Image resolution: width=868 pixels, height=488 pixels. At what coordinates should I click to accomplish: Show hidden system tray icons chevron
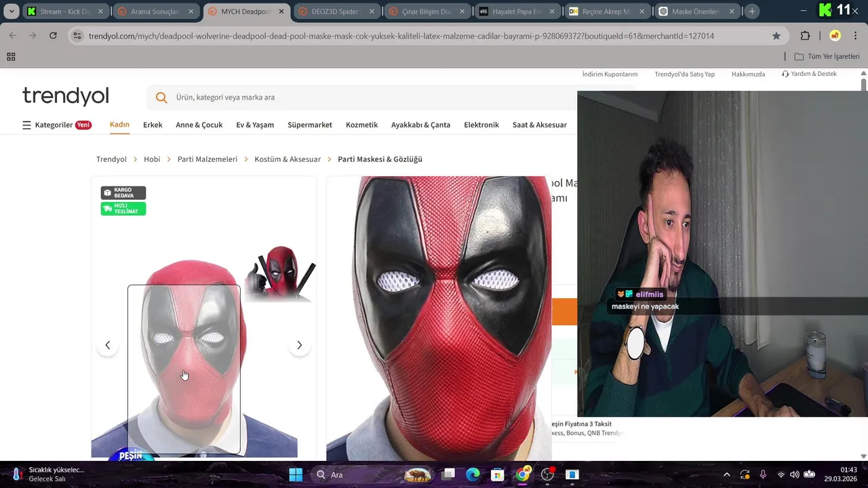pos(726,474)
